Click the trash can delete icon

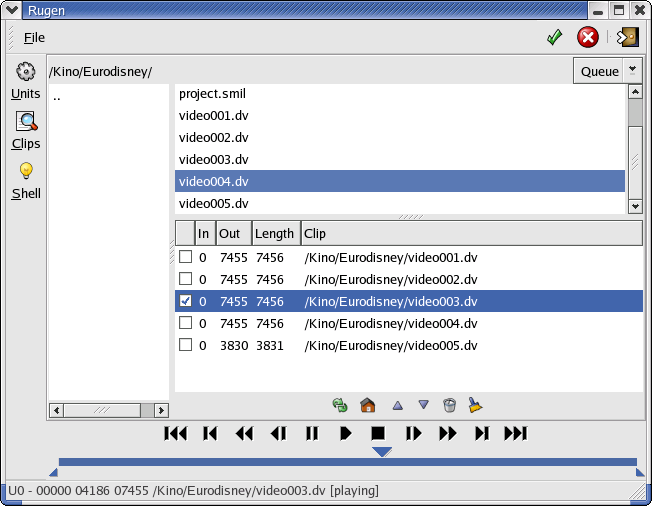[450, 405]
